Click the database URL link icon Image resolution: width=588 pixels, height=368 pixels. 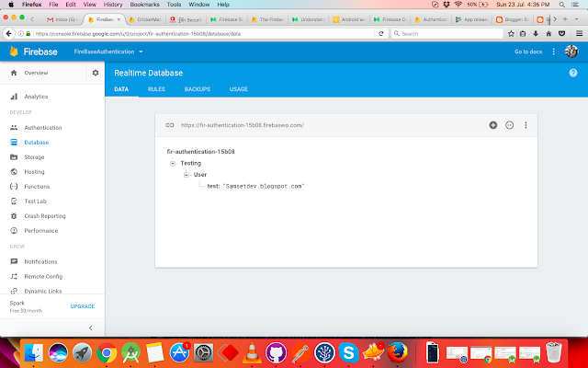point(170,125)
